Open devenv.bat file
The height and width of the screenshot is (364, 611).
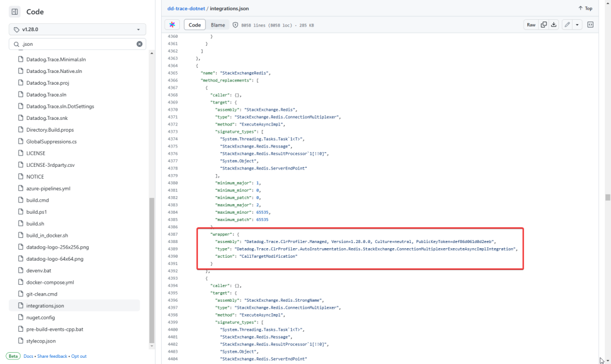38,270
